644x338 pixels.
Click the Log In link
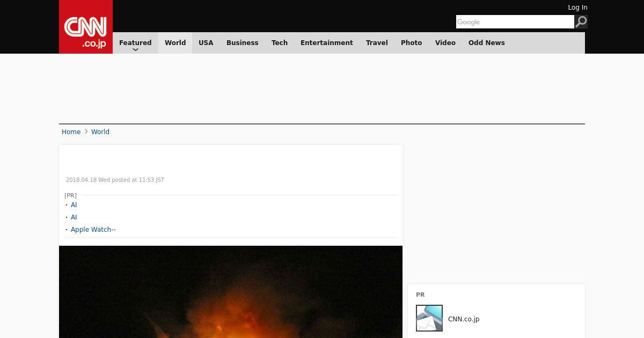tap(577, 8)
